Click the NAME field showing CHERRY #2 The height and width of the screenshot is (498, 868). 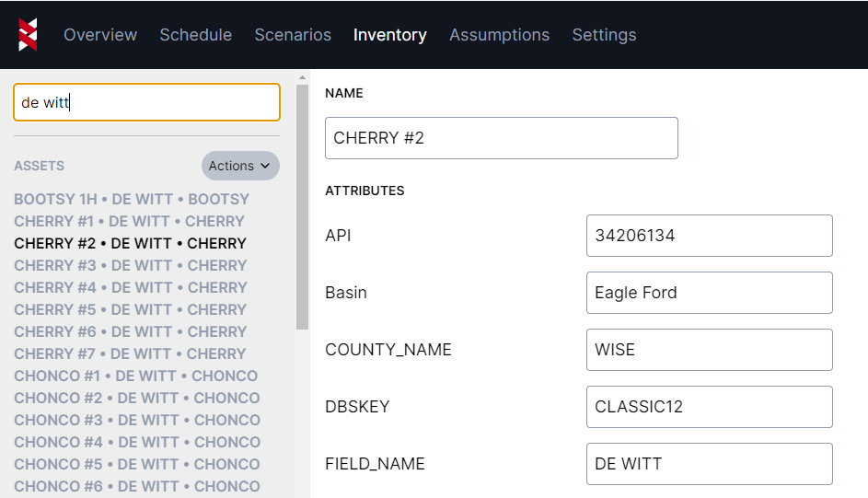501,138
